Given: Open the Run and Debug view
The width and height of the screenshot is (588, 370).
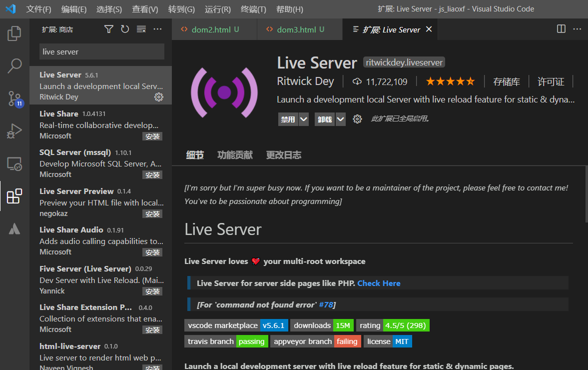Looking at the screenshot, I should point(14,131).
